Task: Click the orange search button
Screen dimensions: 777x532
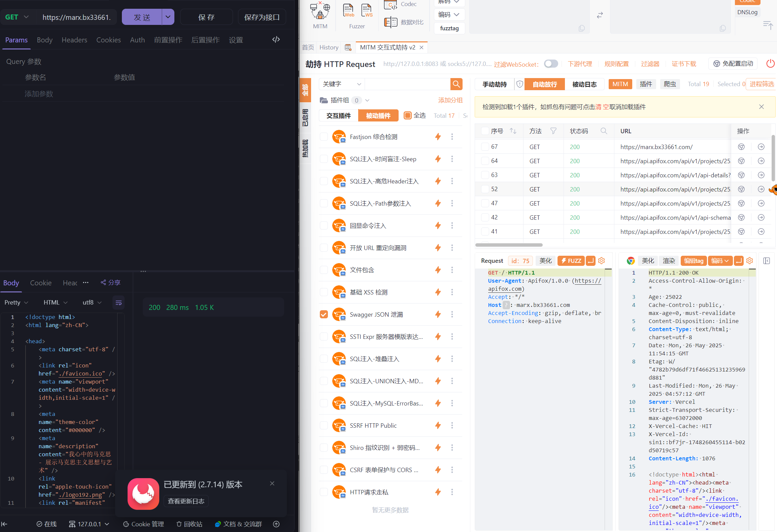Action: (x=456, y=84)
